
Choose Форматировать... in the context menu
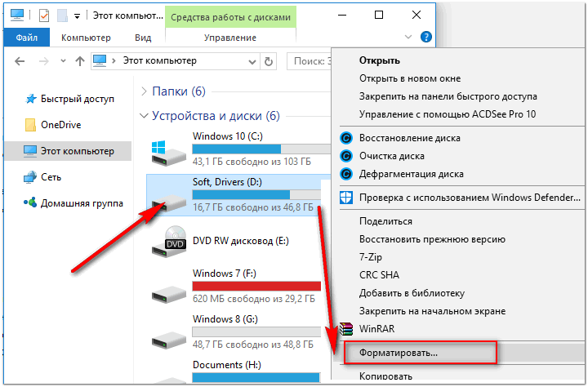pos(399,353)
